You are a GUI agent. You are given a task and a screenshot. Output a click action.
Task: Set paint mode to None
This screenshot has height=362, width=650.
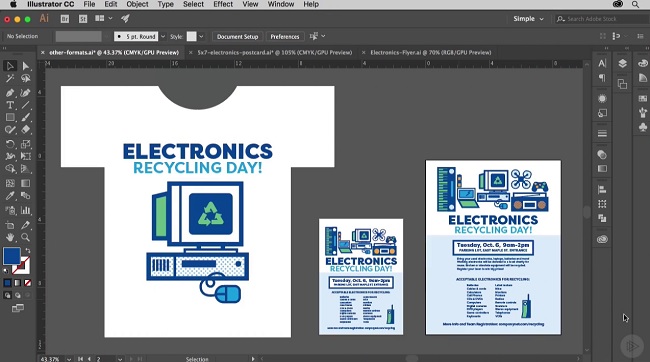pyautogui.click(x=27, y=283)
